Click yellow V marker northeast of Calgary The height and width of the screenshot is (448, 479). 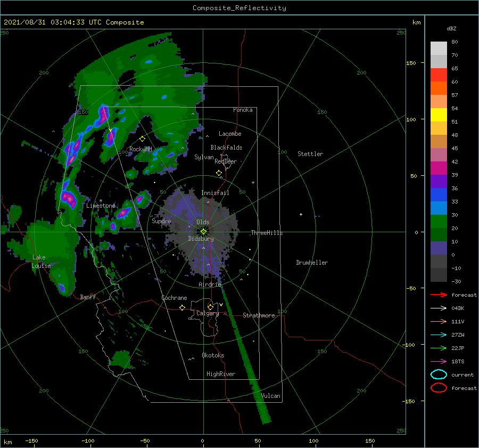pyautogui.click(x=221, y=305)
